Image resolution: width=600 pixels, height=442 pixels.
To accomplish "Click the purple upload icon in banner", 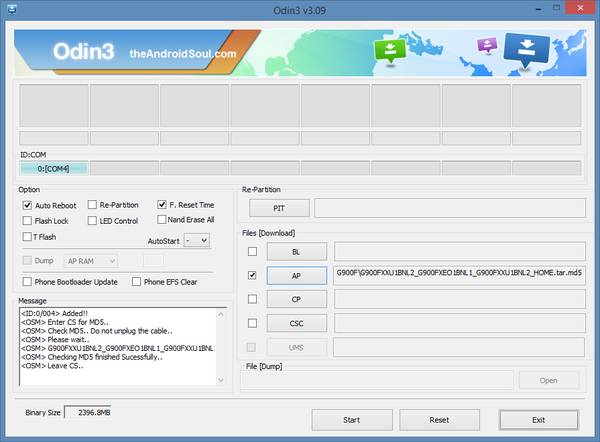I will [487, 45].
